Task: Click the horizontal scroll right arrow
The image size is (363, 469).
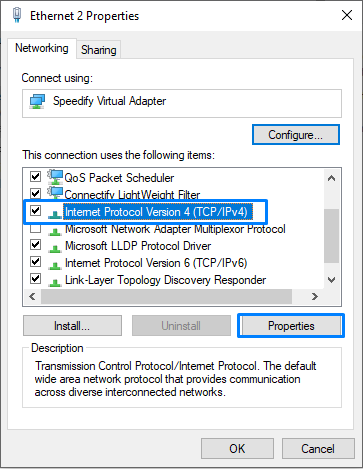Action: 314,296
